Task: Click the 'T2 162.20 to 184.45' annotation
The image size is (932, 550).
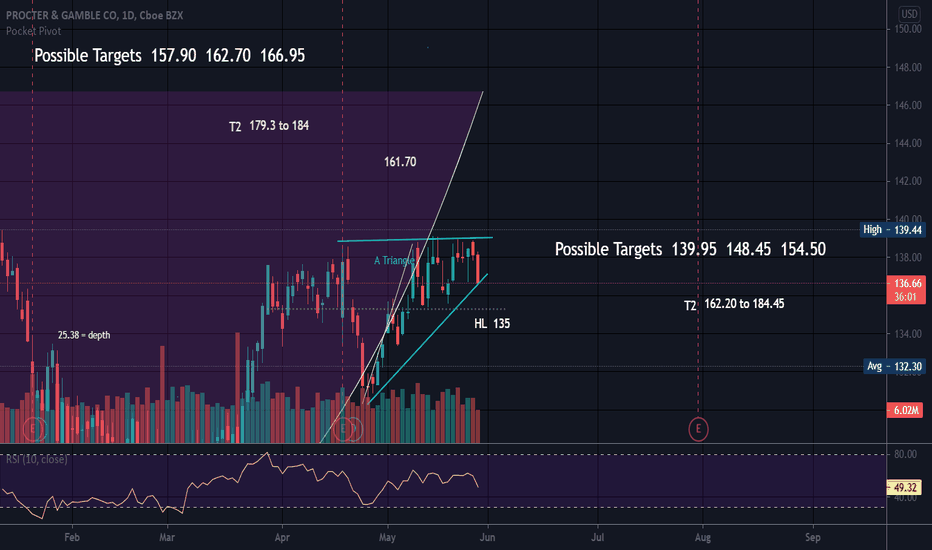Action: [733, 304]
